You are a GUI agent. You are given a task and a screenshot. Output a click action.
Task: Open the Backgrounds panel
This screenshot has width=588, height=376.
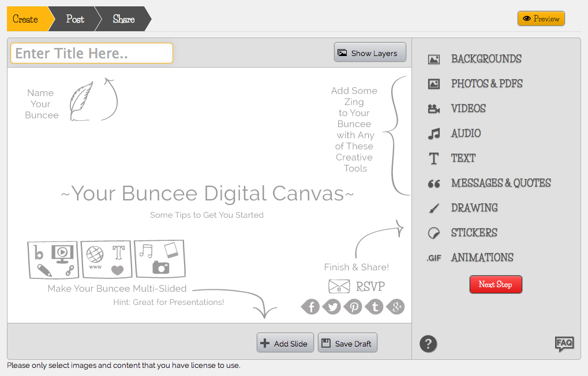point(485,59)
